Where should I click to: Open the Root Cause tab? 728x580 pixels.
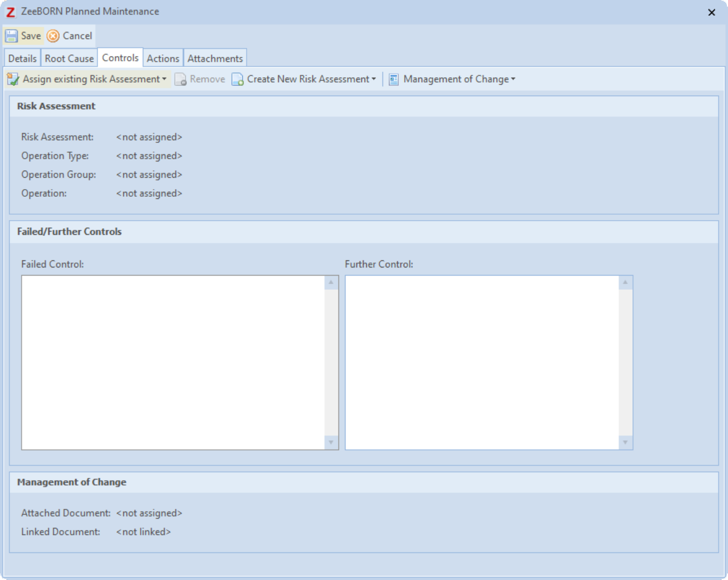point(69,58)
